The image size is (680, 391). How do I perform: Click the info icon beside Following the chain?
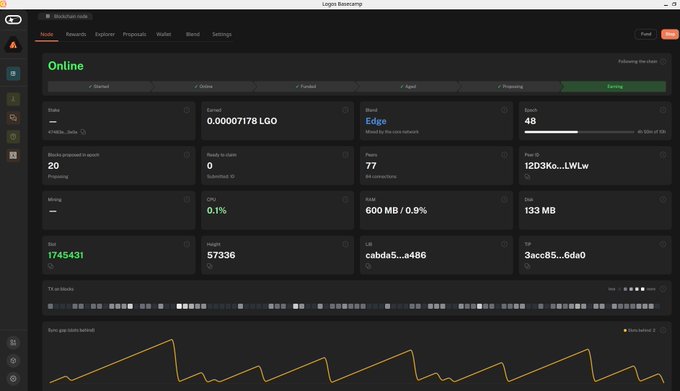pos(663,62)
